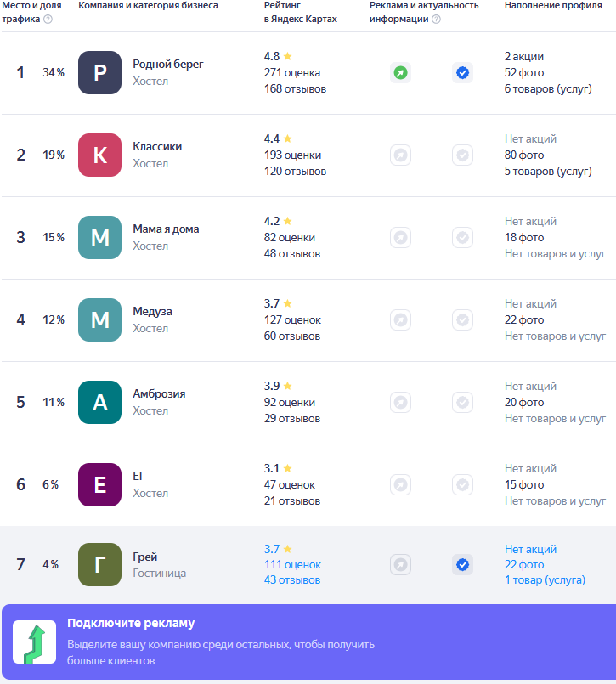
Task: Open the '43 отзывов' reviews link
Action: (292, 580)
